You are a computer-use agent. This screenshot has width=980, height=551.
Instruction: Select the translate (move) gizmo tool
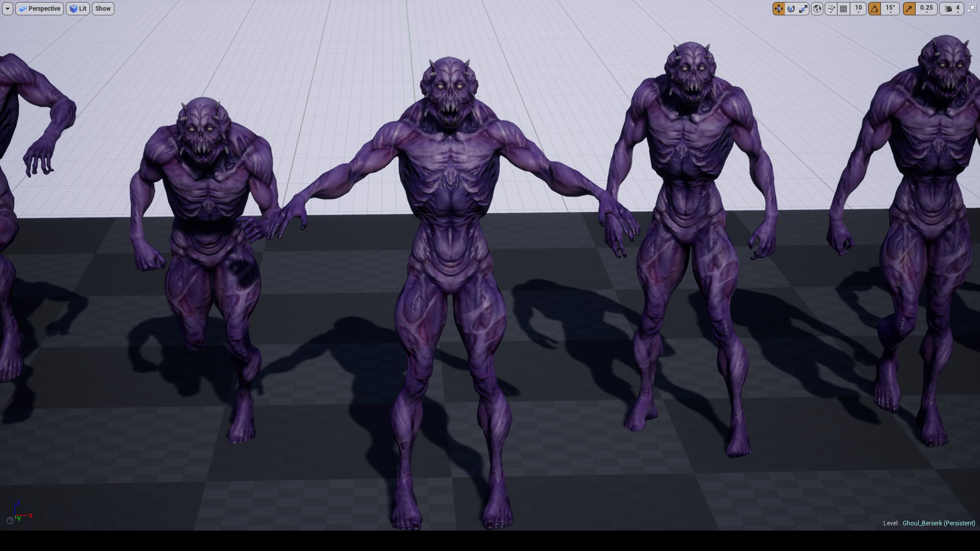coord(778,9)
